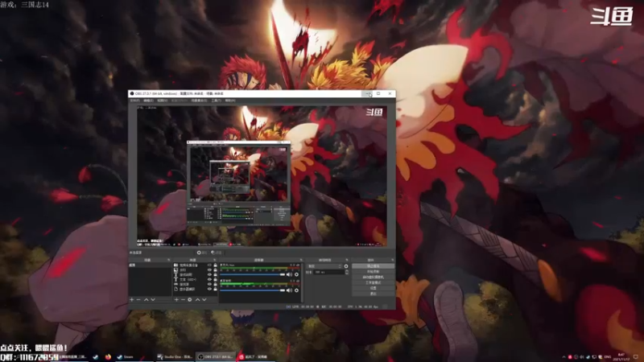Hide the 显示器捕获 source via its eye icon
This screenshot has width=644, height=362.
(x=209, y=289)
